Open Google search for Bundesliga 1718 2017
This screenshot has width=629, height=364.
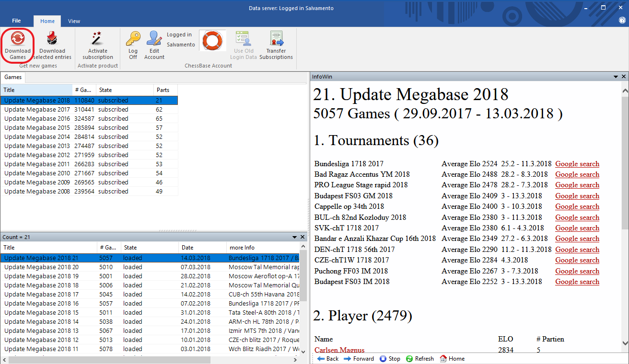tap(577, 164)
